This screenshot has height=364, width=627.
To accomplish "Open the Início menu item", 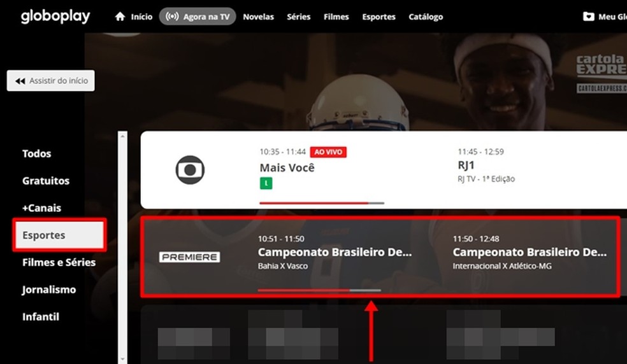I will [141, 17].
